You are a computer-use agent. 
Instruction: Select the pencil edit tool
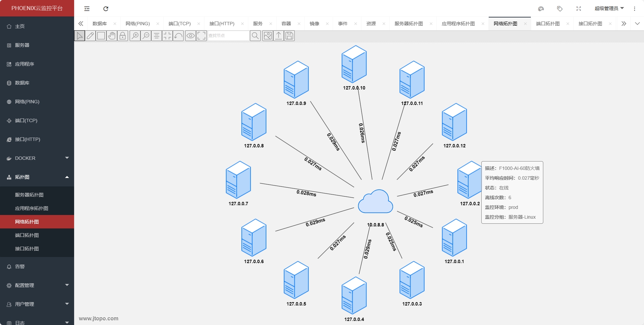[90, 36]
